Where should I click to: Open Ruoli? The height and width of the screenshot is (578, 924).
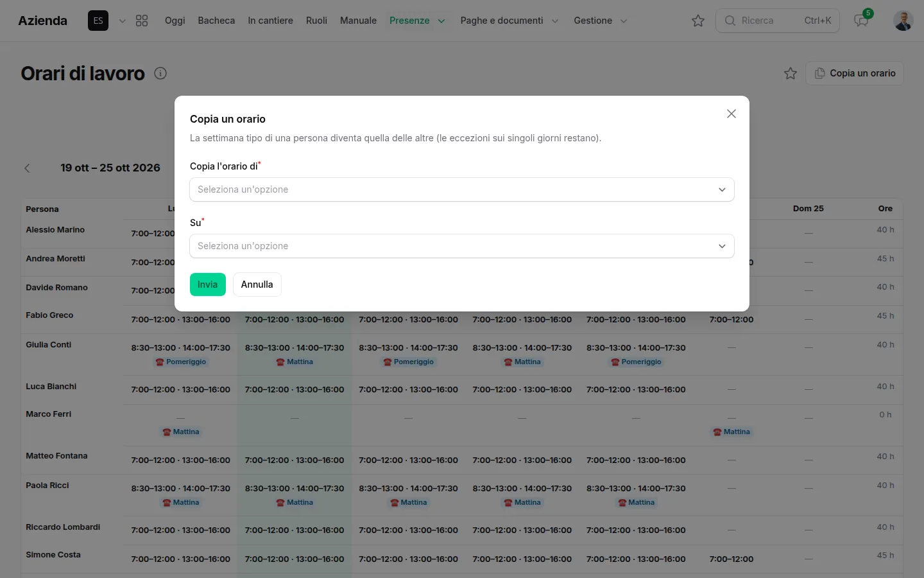316,21
